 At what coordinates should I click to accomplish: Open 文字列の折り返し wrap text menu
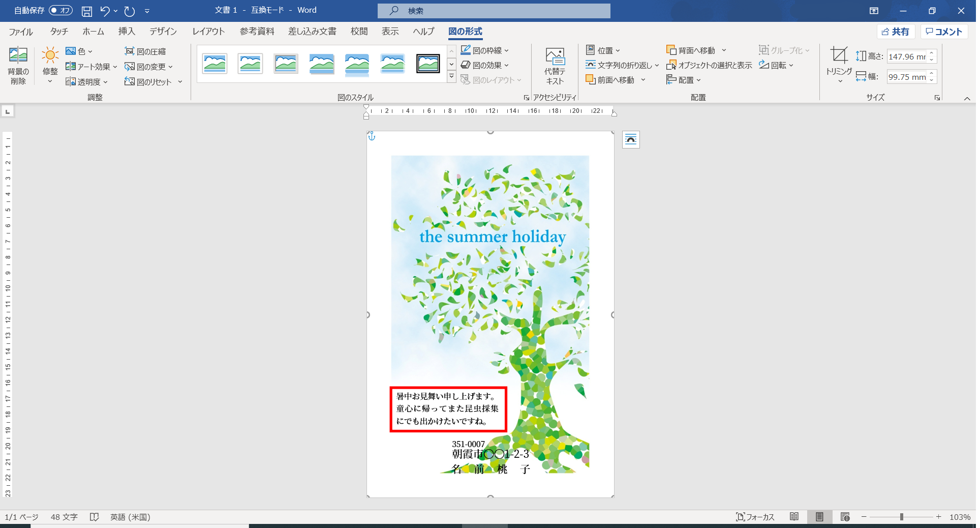pyautogui.click(x=622, y=65)
